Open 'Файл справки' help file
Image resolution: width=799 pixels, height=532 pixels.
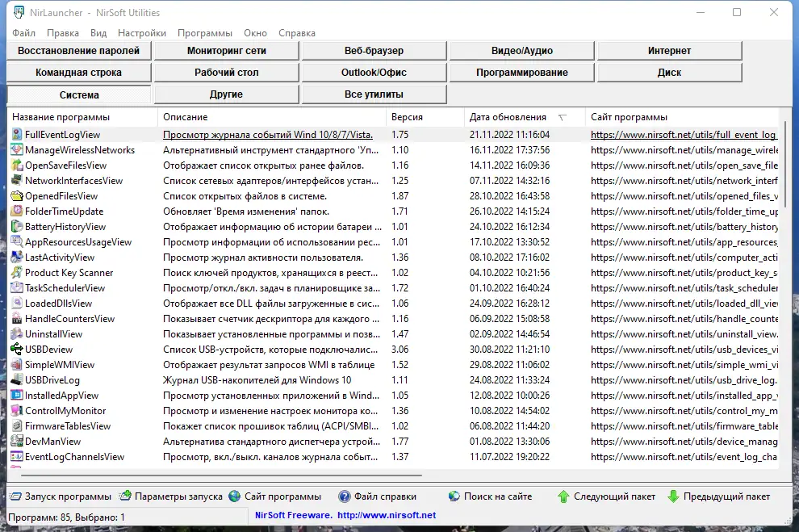pos(378,496)
